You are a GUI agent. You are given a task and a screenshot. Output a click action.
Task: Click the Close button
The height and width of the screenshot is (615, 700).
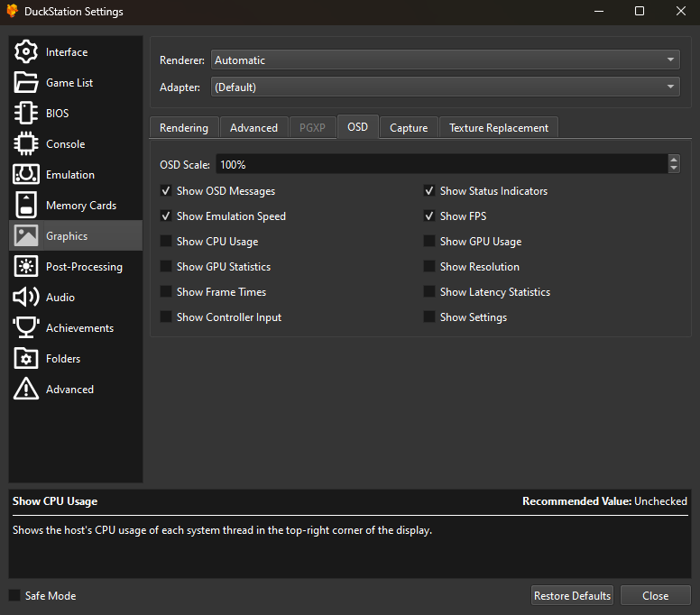pos(656,595)
